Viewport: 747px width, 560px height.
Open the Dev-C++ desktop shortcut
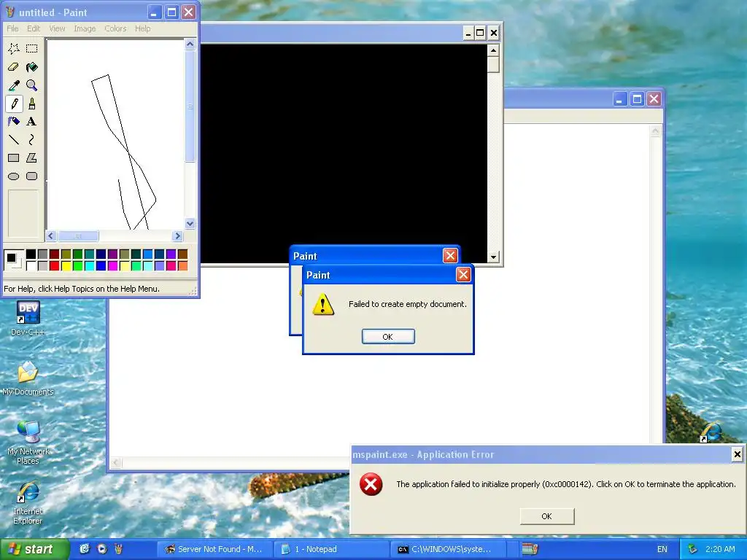(28, 318)
